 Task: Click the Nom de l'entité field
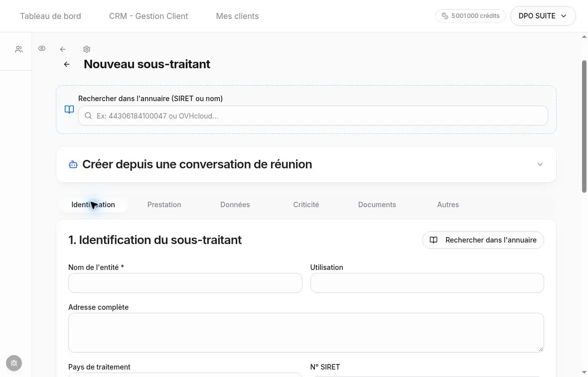click(x=185, y=283)
